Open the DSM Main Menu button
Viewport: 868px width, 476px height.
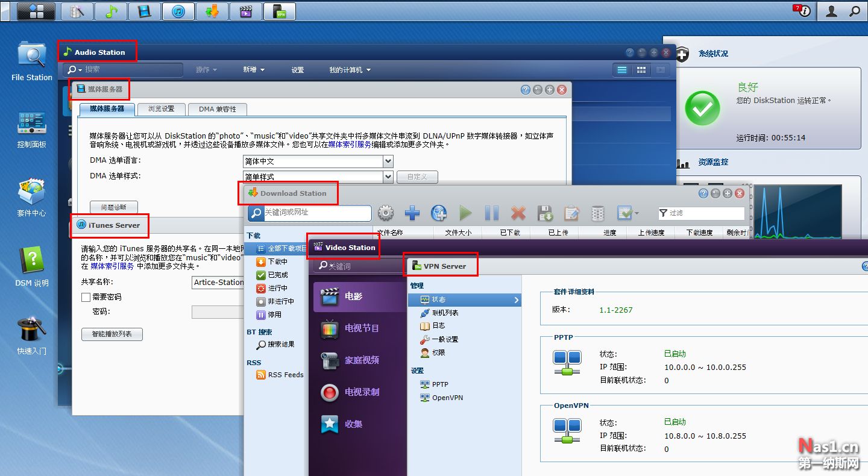pos(36,11)
